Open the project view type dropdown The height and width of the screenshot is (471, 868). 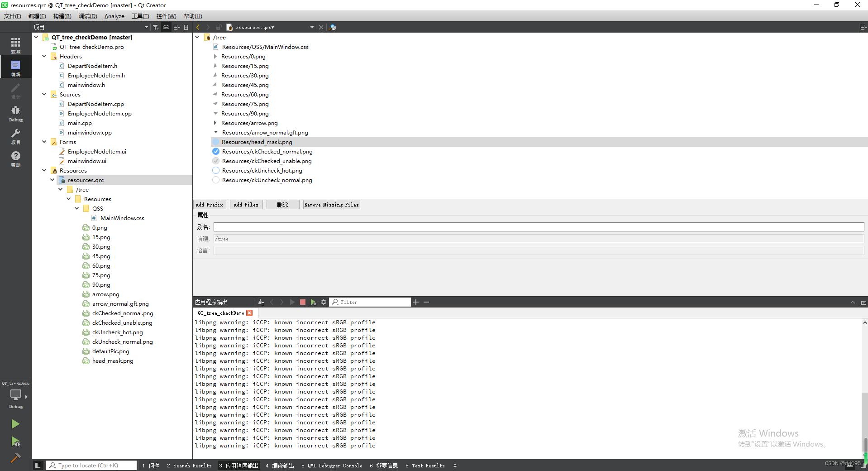coord(146,27)
